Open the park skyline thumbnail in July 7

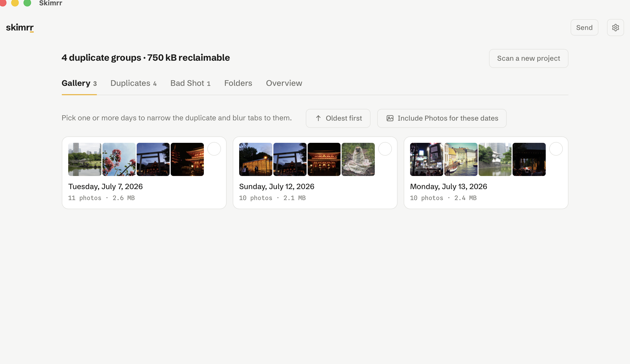click(x=85, y=159)
